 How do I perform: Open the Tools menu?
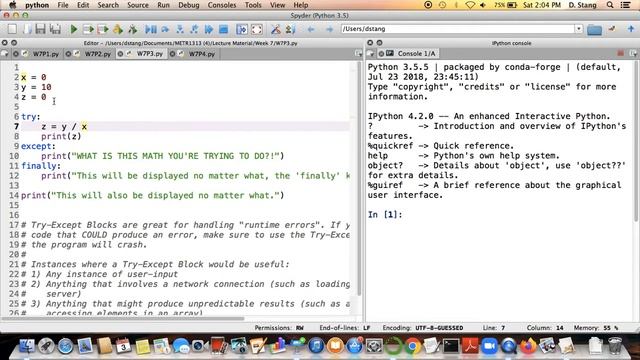click(253, 5)
